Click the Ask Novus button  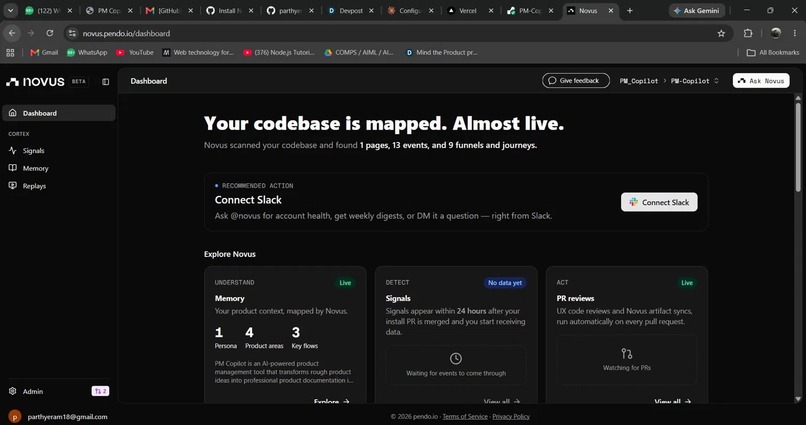[x=761, y=81]
